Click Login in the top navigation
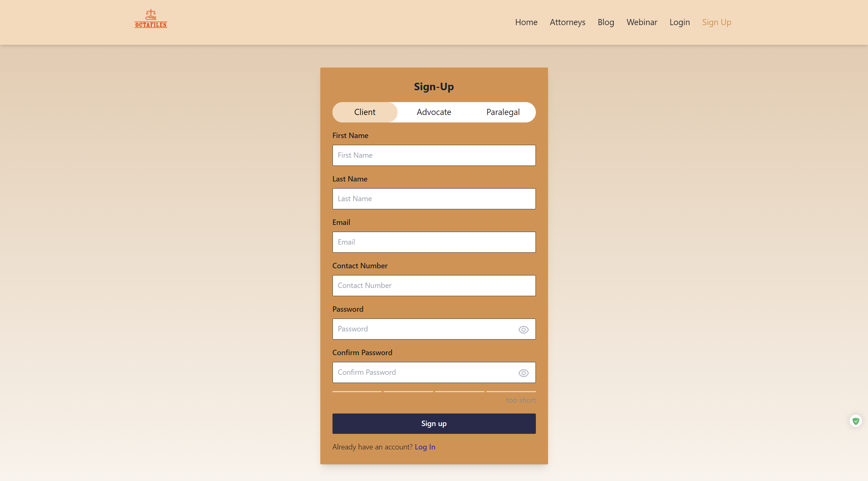 [680, 22]
